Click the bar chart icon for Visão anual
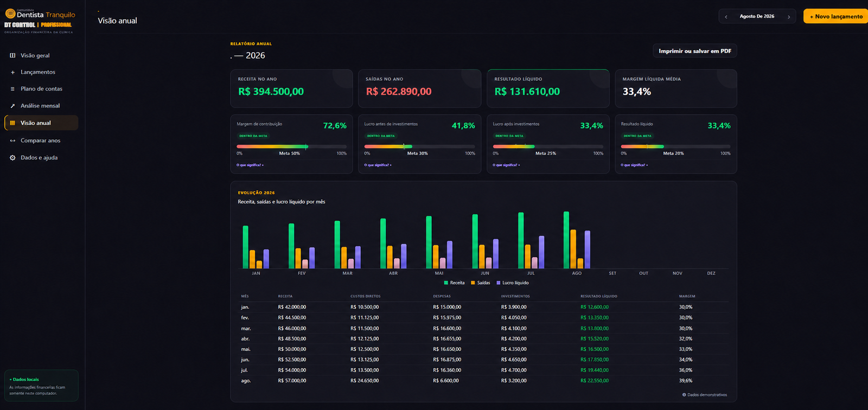Screen dimensions: 868x410 [x=12, y=123]
